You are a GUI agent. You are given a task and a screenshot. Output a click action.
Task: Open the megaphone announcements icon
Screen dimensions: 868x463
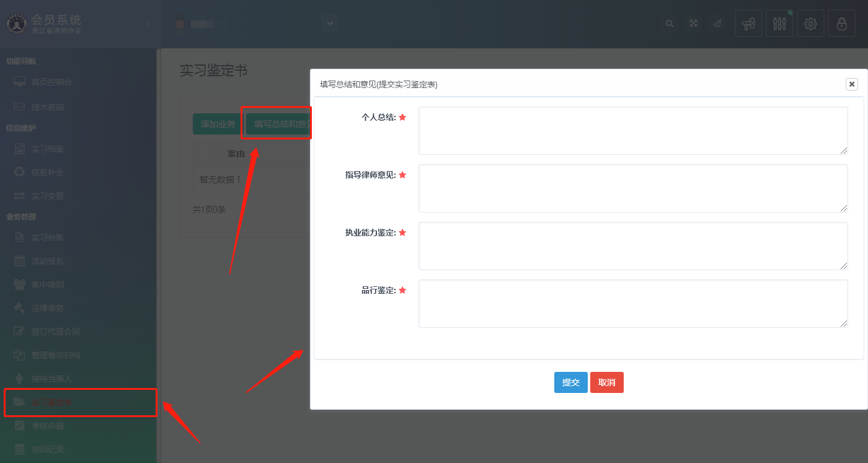748,24
